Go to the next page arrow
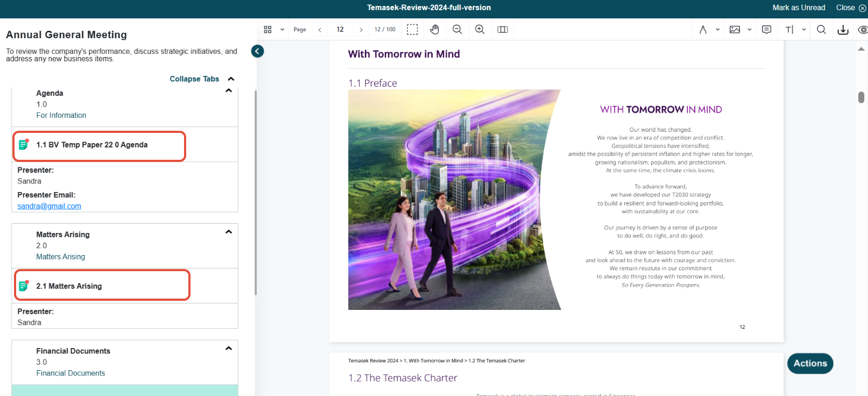868x396 pixels. point(361,30)
